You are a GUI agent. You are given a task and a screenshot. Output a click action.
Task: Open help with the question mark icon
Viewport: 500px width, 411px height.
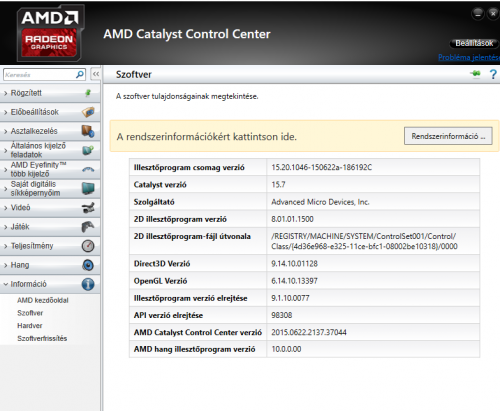pos(493,74)
